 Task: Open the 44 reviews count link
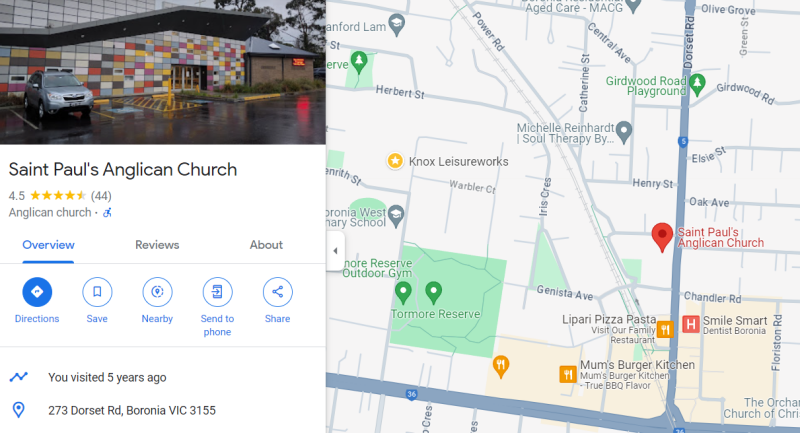[101, 196]
